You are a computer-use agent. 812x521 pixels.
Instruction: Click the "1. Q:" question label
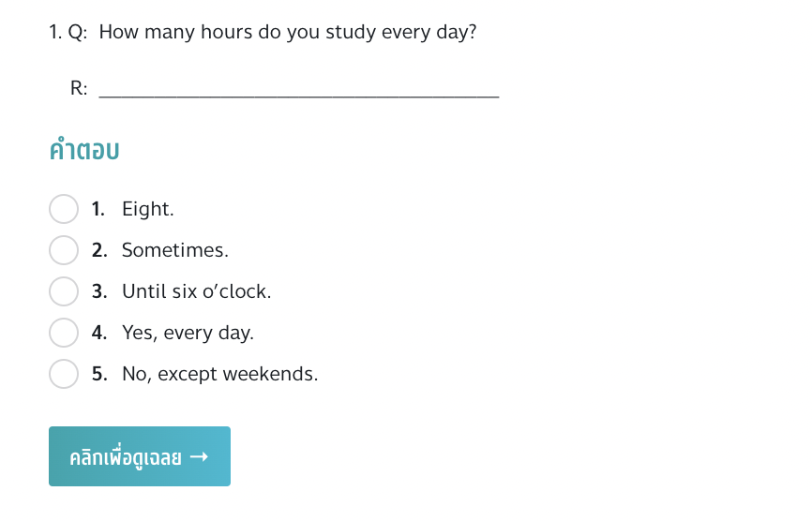(x=68, y=32)
